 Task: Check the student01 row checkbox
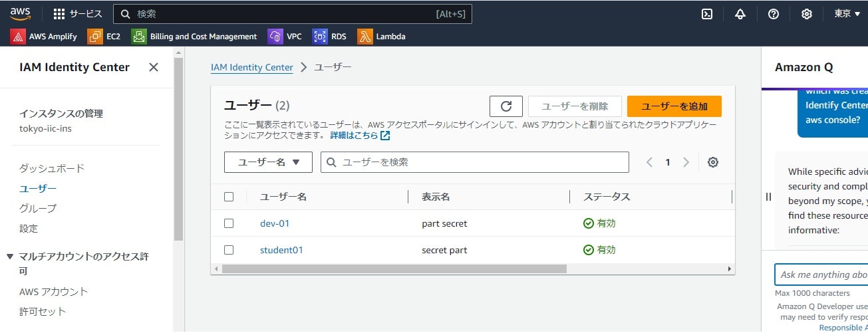coord(229,250)
